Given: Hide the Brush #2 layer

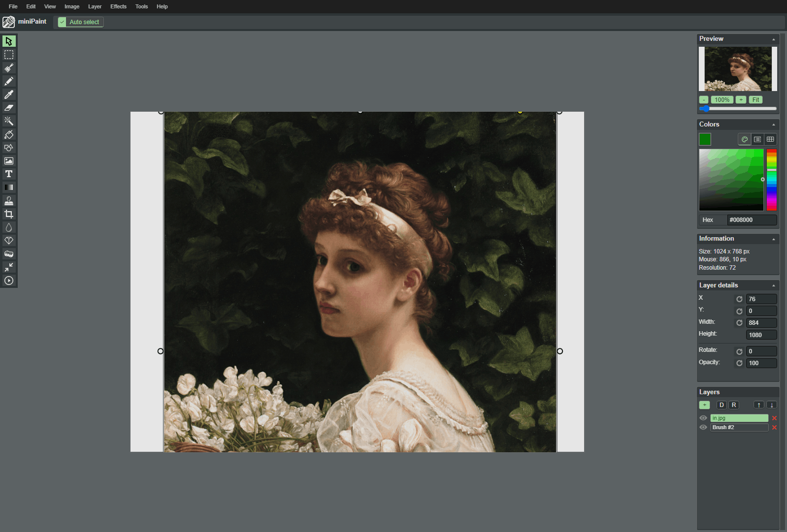Looking at the screenshot, I should [703, 427].
